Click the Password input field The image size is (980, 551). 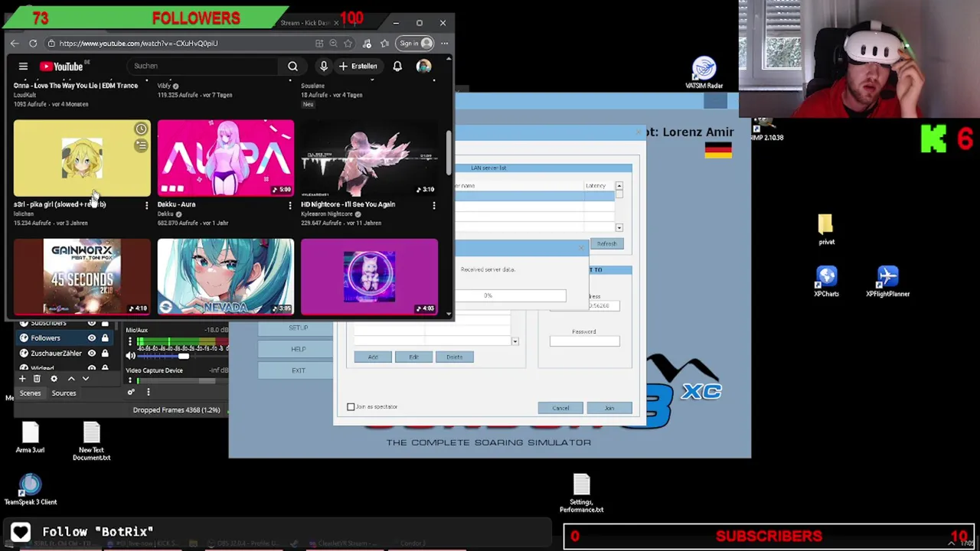pyautogui.click(x=584, y=341)
